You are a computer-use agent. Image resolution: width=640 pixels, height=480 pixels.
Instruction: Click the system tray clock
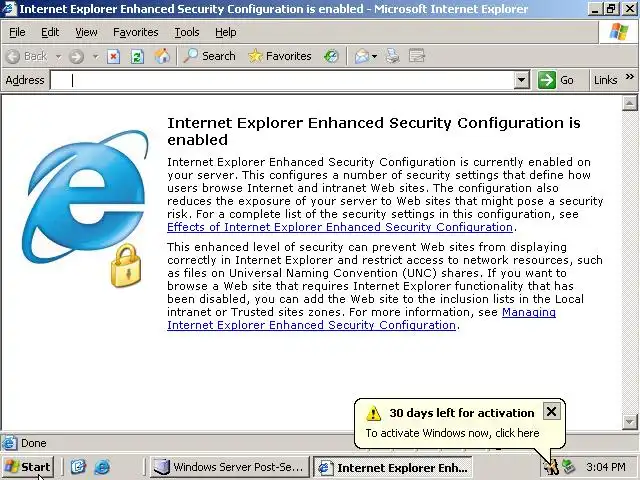(606, 467)
